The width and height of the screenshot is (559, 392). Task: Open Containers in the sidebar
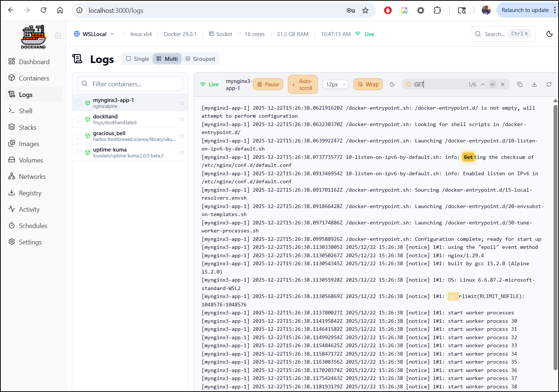(34, 78)
